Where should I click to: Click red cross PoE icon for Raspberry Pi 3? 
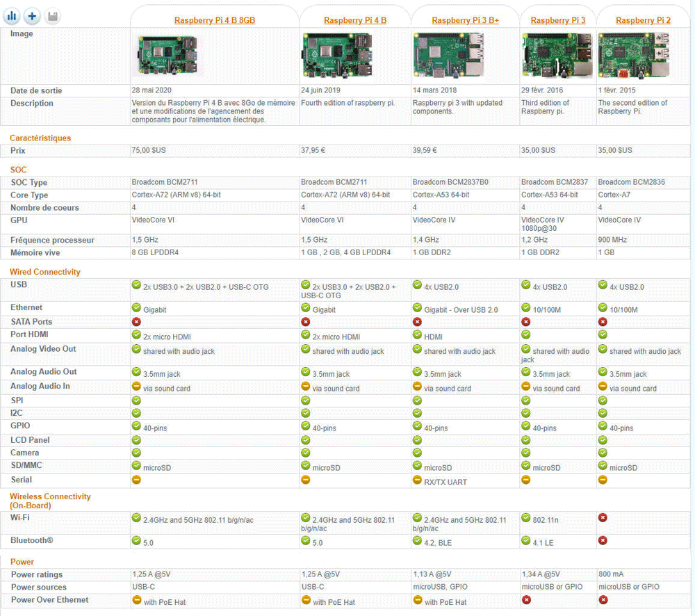(527, 600)
